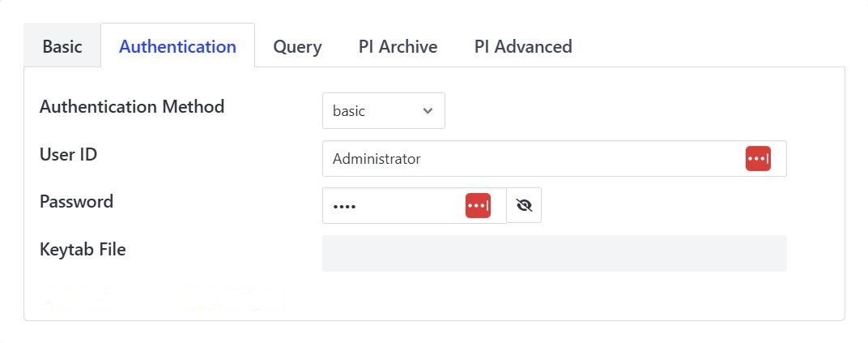The width and height of the screenshot is (868, 343).
Task: Open the Query tab
Action: coord(297,46)
